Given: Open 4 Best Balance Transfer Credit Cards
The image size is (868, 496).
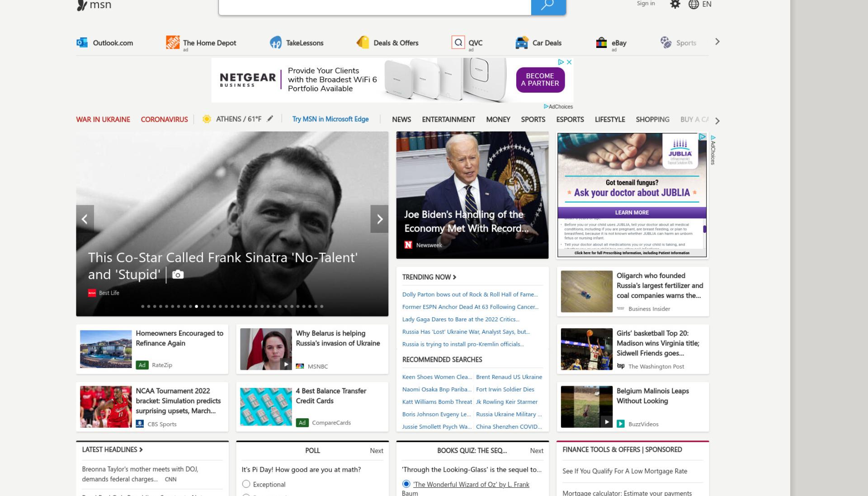Looking at the screenshot, I should (312, 406).
